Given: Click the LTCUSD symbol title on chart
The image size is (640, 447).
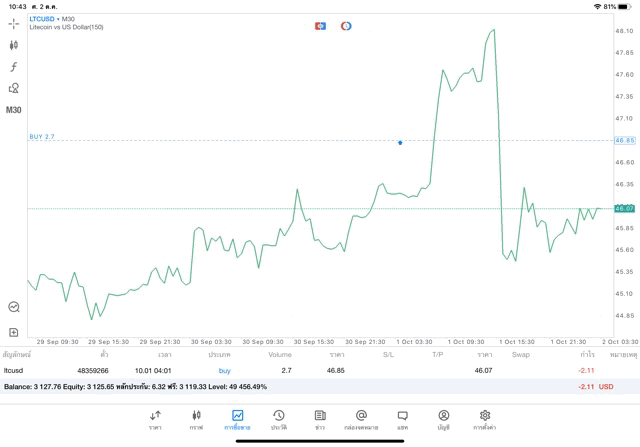Looking at the screenshot, I should click(x=43, y=19).
